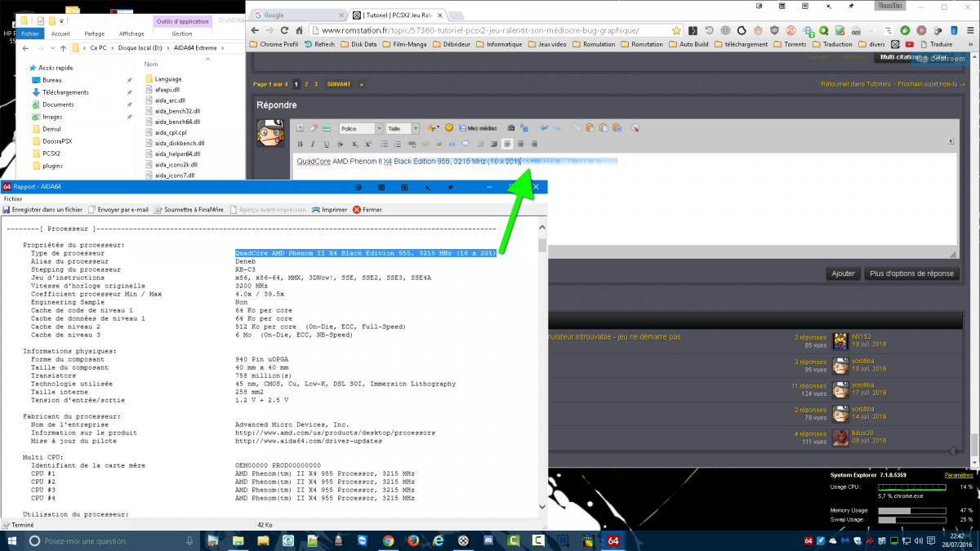
Task: Click the Imprimer printer button in AIDA64
Action: [329, 210]
